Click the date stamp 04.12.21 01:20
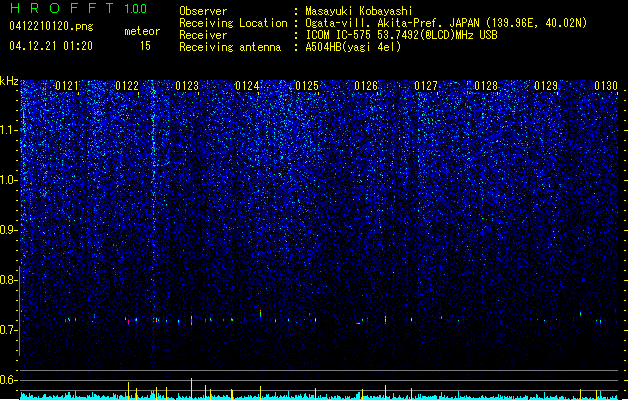Viewport: 629px width, 400px height. tap(51, 46)
